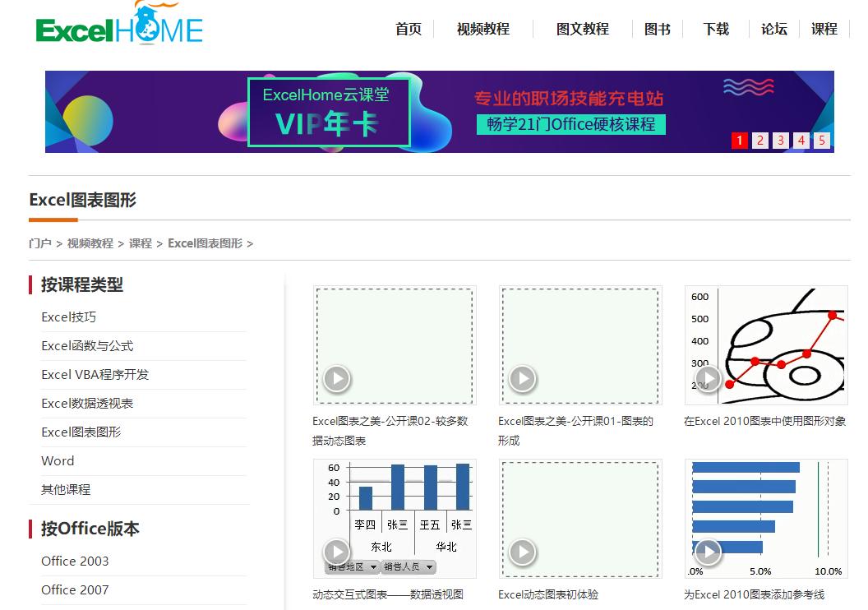This screenshot has height=610, width=868.
Task: Filter courses by Office 2003
Action: (74, 561)
